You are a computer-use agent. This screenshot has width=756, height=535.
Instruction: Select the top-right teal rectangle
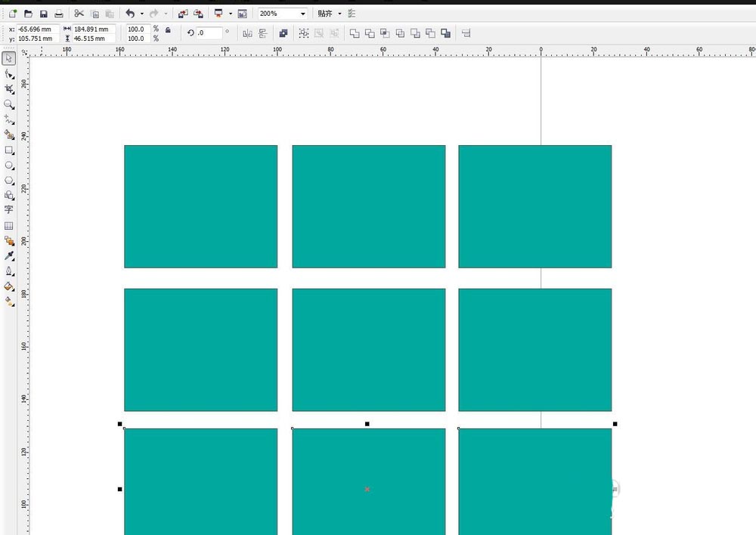tap(535, 206)
